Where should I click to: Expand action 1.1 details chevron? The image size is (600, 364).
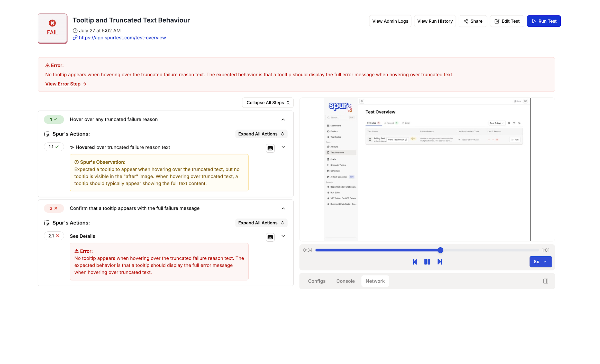(x=283, y=147)
